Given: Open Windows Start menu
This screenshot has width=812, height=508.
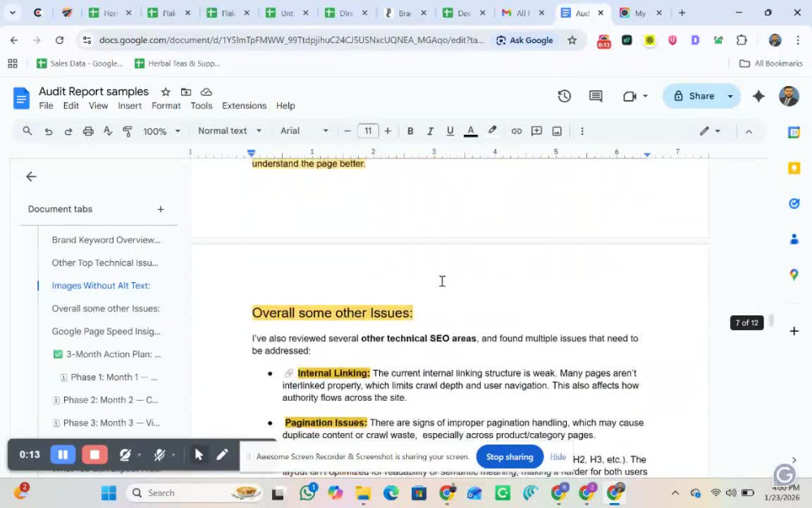Looking at the screenshot, I should [108, 493].
